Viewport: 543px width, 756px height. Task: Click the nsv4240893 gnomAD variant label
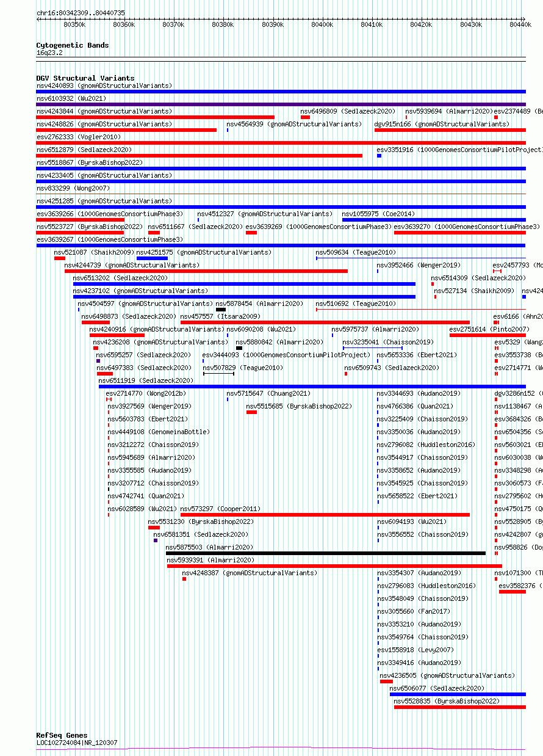(x=104, y=85)
